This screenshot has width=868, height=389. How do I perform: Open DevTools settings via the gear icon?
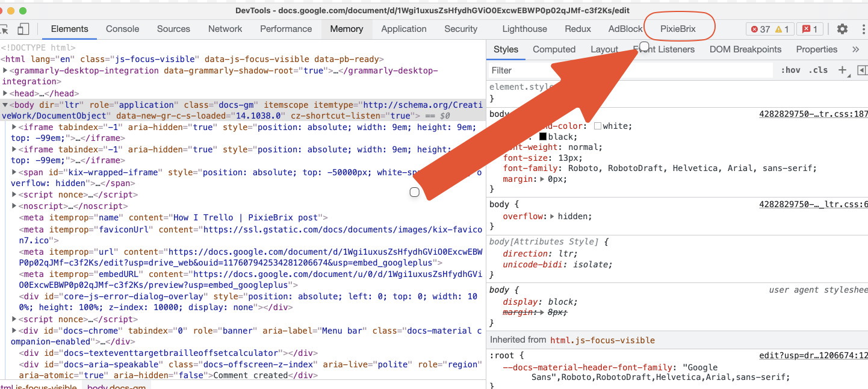[842, 29]
